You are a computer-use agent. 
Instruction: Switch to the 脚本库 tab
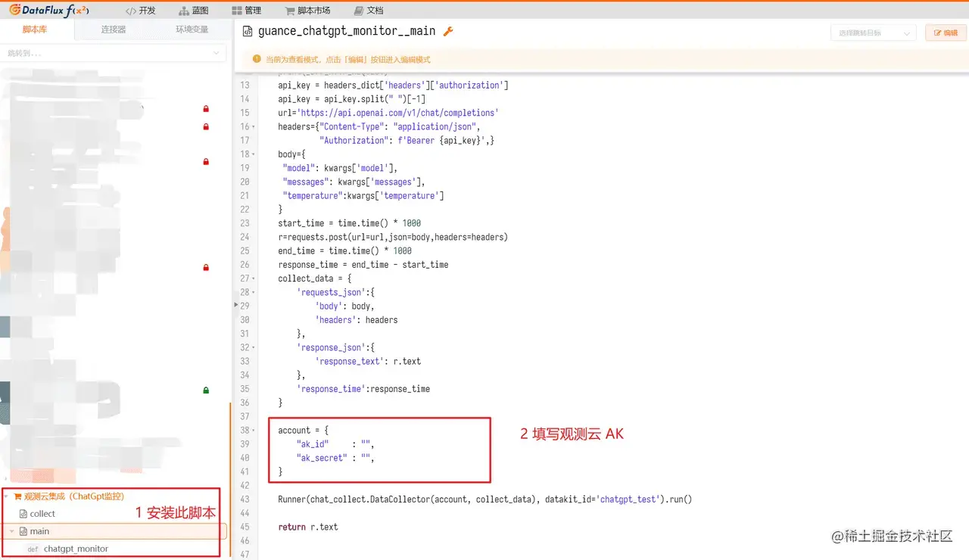[35, 30]
